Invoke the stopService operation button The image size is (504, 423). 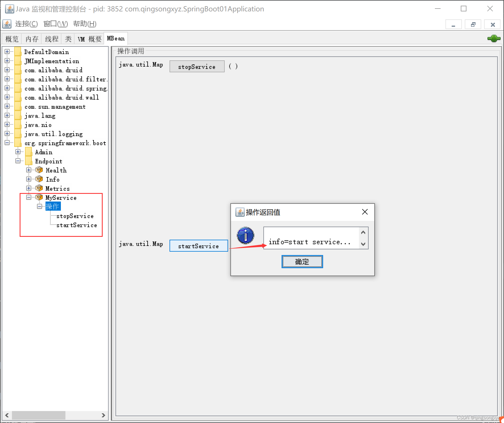point(197,67)
